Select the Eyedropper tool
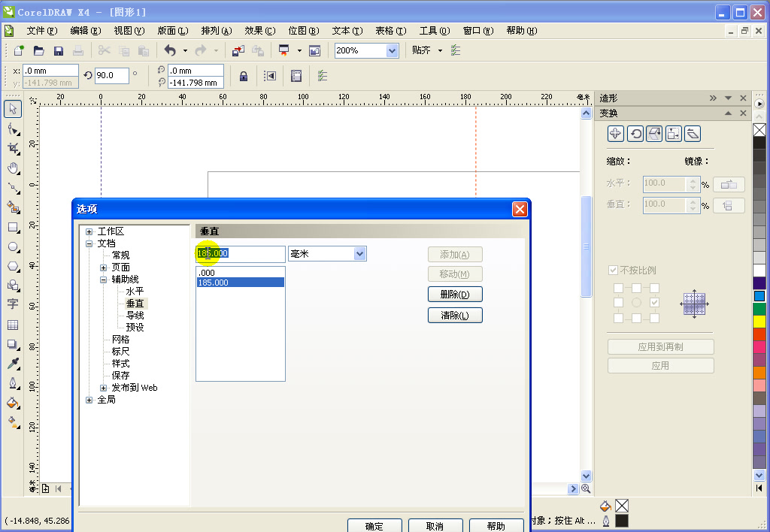770x532 pixels. click(13, 363)
